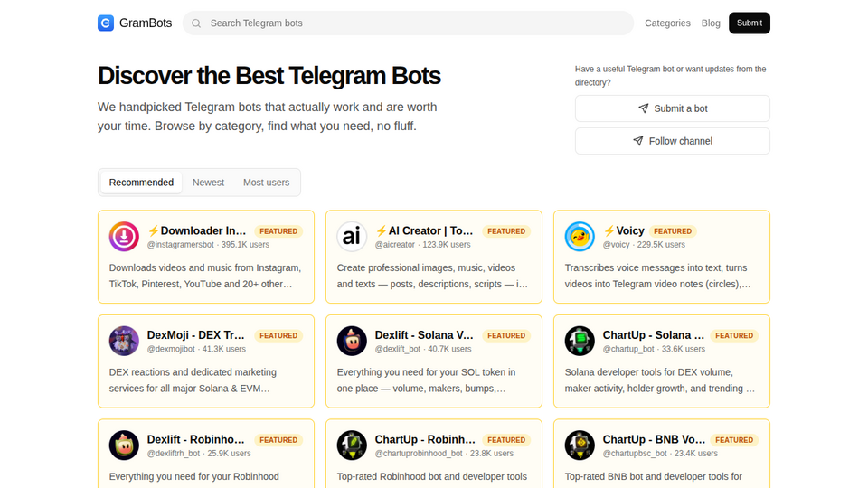The height and width of the screenshot is (488, 868).
Task: Open the DexMoji - DEX Tr... title
Action: point(196,335)
